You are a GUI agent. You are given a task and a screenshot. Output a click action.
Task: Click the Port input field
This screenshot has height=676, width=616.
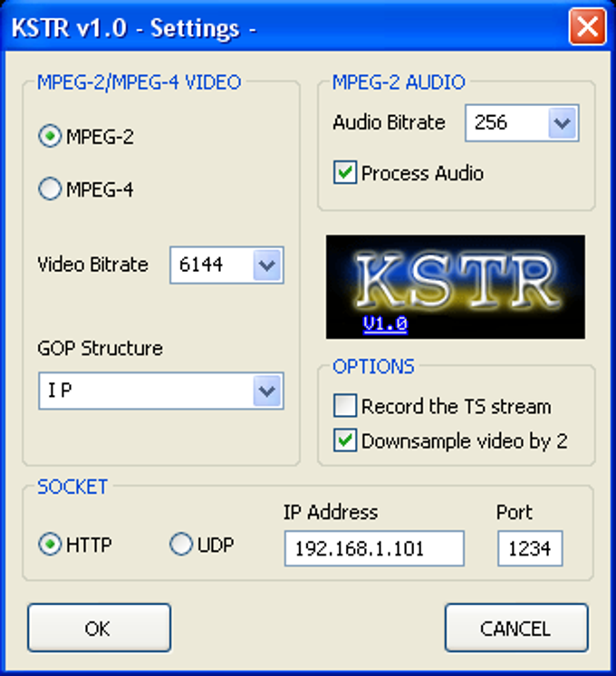pos(530,548)
